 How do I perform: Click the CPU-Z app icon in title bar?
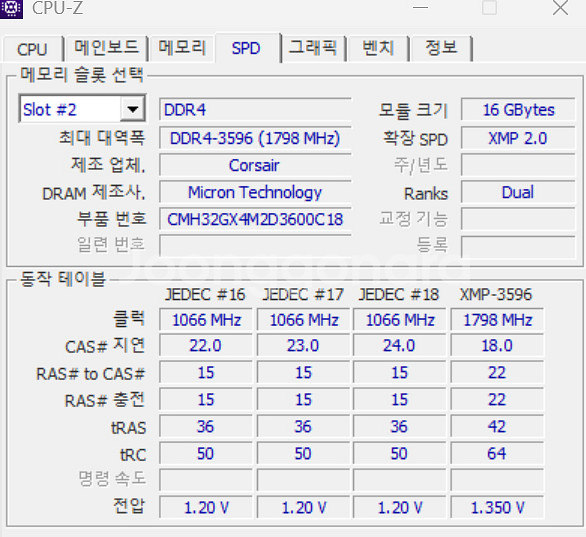(x=11, y=8)
